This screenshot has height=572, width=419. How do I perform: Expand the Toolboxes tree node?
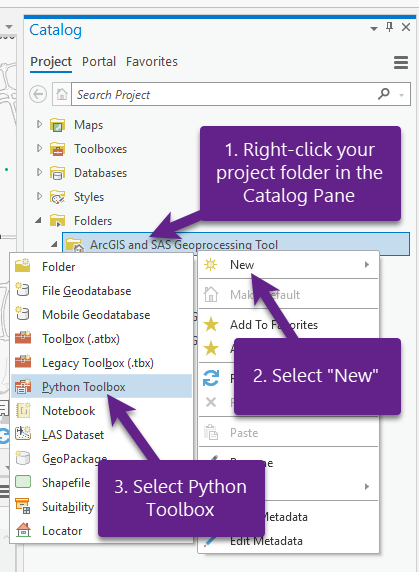click(39, 148)
